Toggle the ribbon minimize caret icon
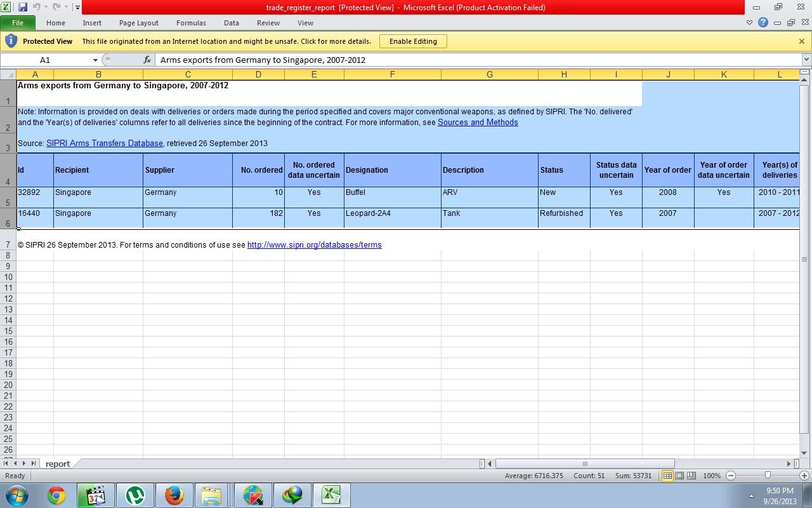The width and height of the screenshot is (812, 508). [x=749, y=23]
